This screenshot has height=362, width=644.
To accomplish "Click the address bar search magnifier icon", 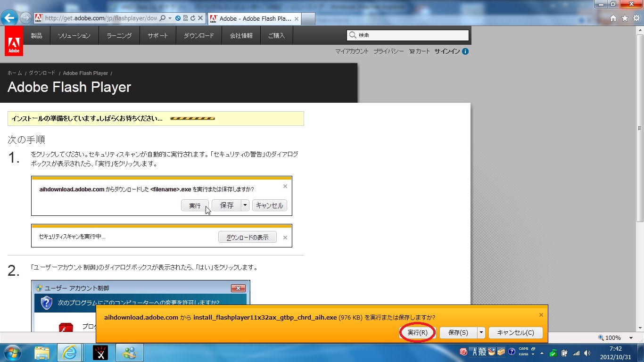I will click(x=163, y=18).
